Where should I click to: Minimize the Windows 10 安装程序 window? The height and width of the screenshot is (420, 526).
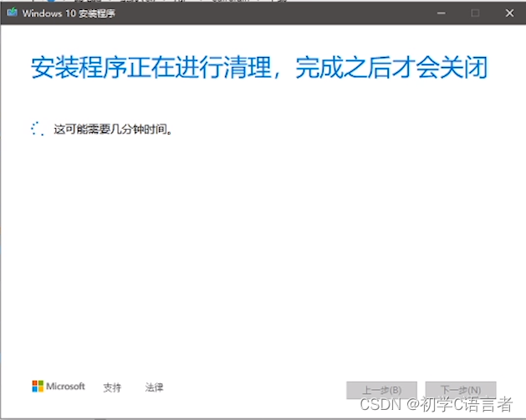tap(442, 13)
